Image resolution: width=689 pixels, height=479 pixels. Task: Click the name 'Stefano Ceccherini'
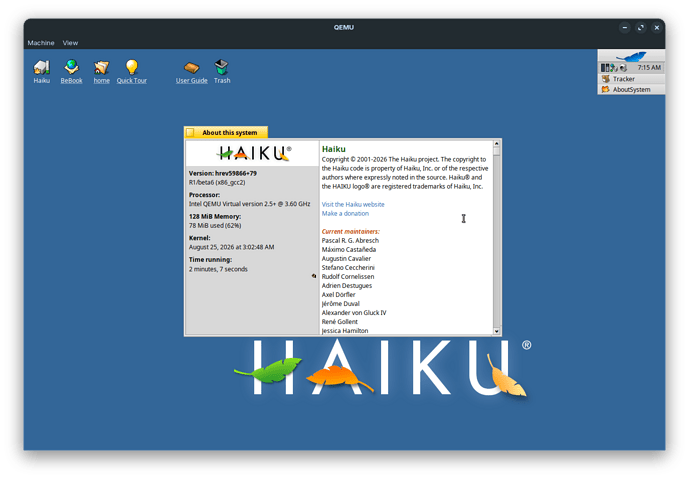click(348, 268)
